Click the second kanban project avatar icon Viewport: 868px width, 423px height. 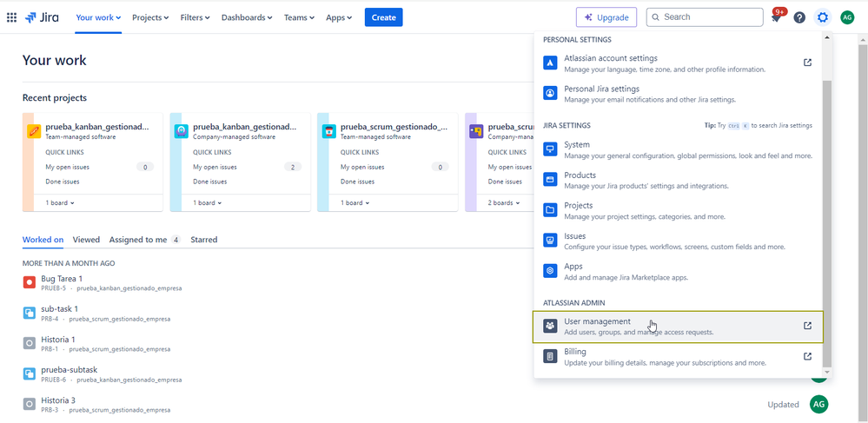tap(181, 131)
